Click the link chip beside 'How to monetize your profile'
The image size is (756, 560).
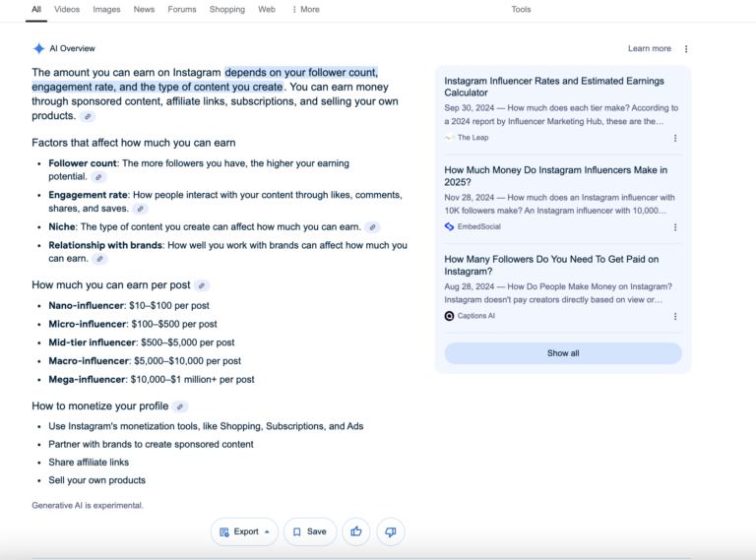tap(180, 406)
